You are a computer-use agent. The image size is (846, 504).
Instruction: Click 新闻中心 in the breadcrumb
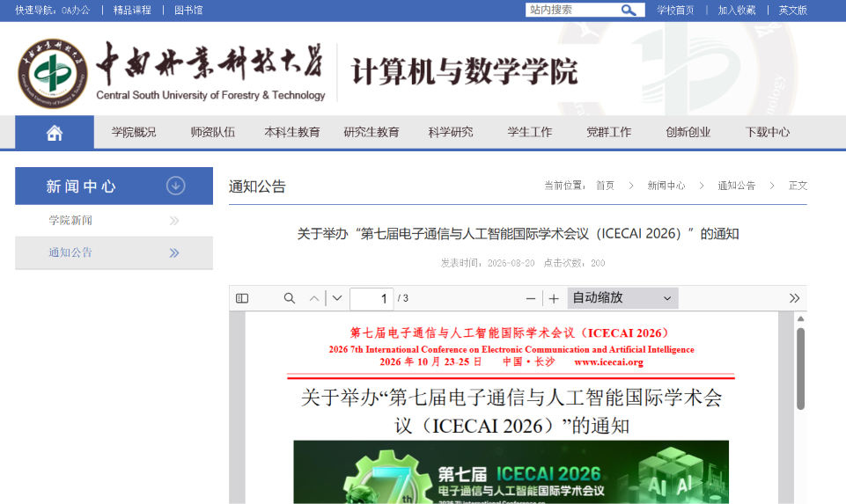[666, 186]
